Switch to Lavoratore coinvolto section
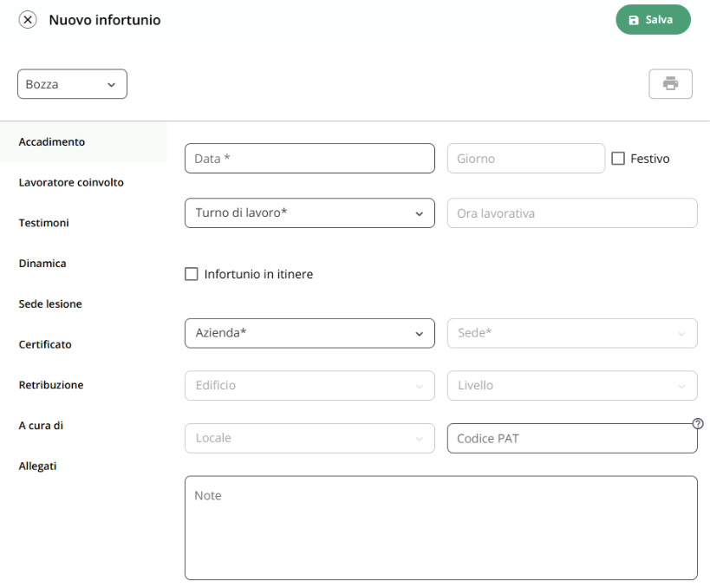The width and height of the screenshot is (710, 588). (x=71, y=183)
